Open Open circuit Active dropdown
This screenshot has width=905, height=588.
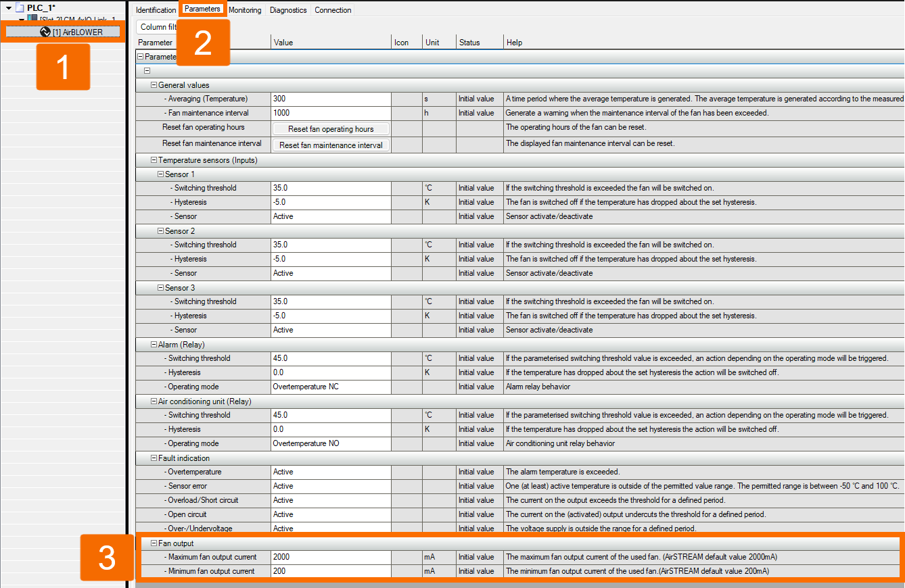coord(331,514)
